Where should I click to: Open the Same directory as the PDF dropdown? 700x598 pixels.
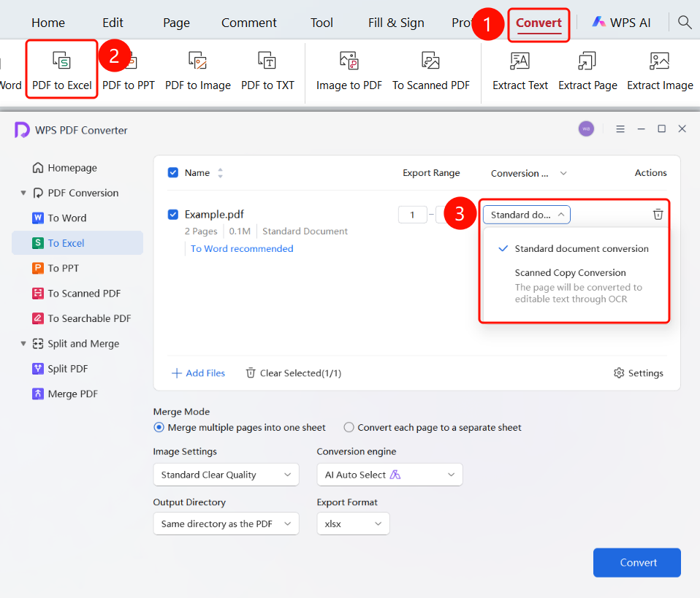coord(226,524)
